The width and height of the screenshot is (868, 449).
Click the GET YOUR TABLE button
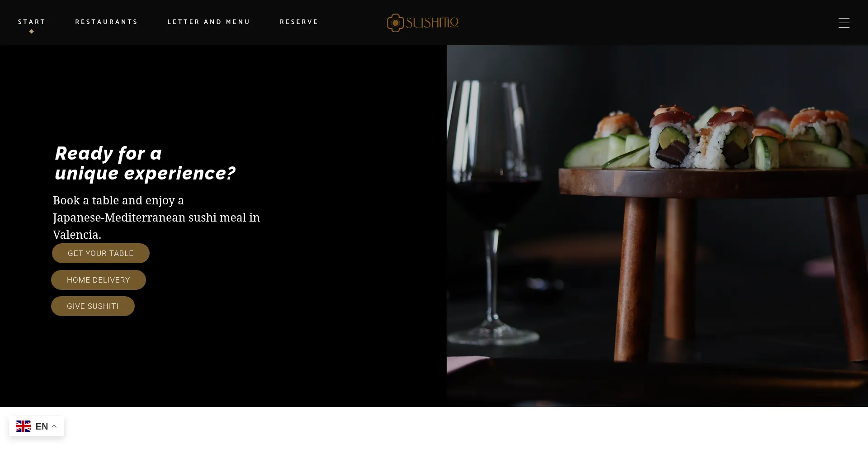(x=101, y=253)
